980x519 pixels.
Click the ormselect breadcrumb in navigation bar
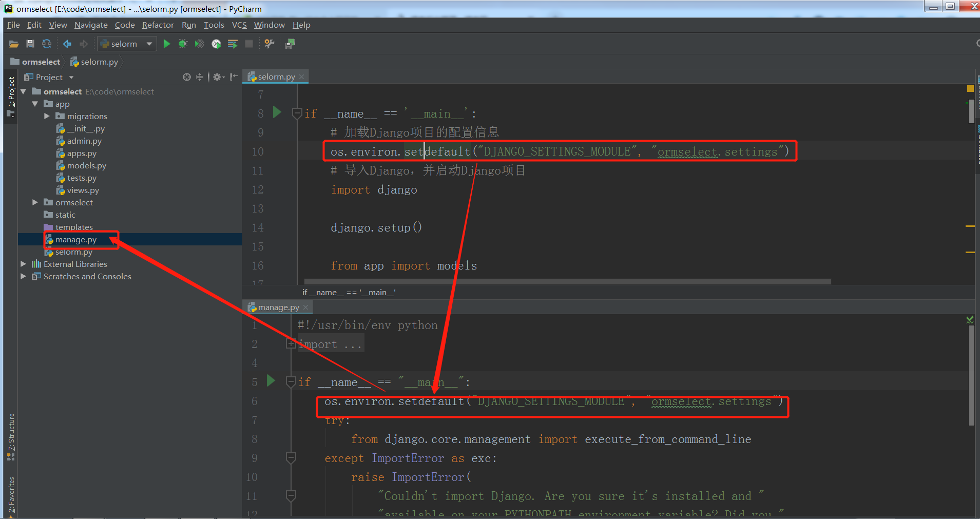click(x=41, y=62)
